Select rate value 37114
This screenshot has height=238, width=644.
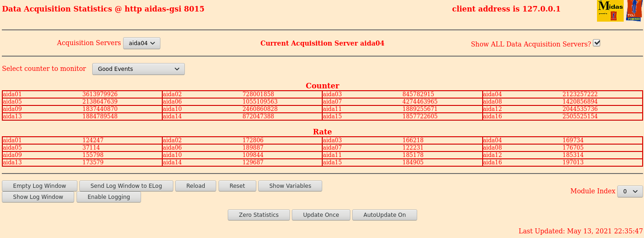pos(91,148)
